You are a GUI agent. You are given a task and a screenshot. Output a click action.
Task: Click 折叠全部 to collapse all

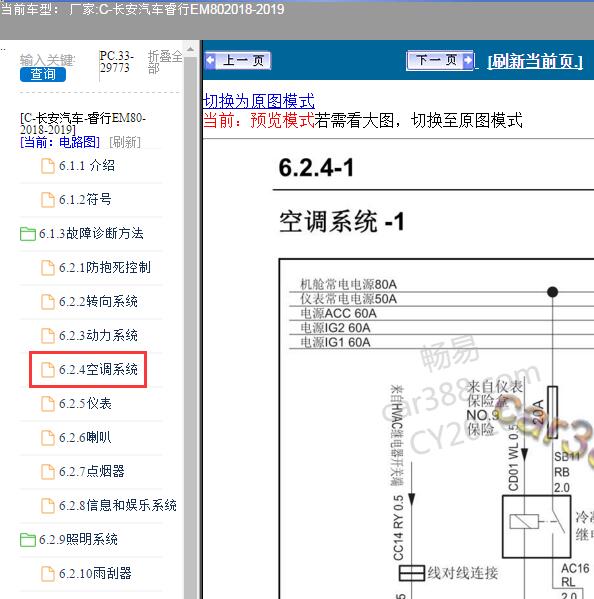point(165,62)
